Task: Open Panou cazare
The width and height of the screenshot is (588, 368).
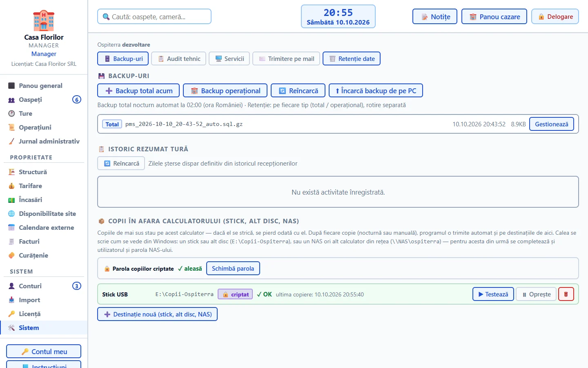Action: (494, 16)
